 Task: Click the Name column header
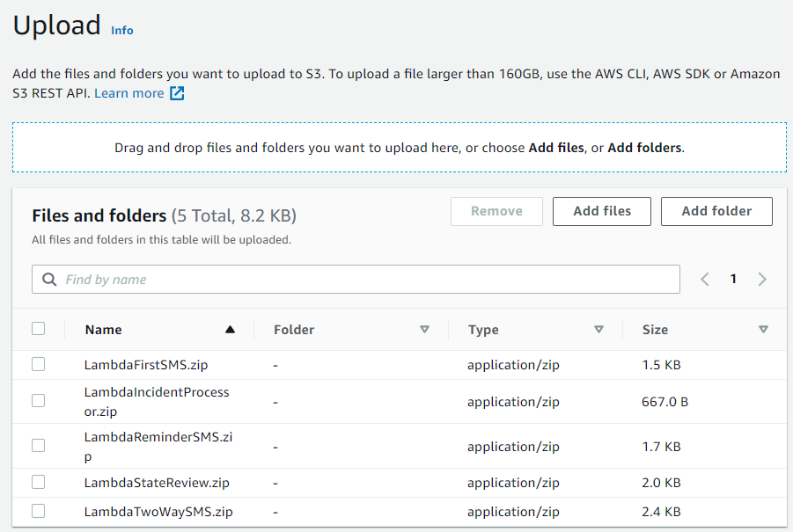click(x=104, y=330)
